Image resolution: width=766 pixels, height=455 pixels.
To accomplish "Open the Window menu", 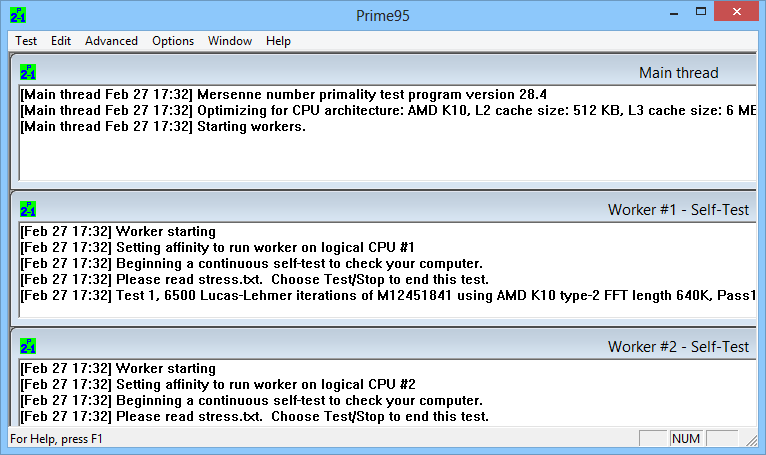I will pyautogui.click(x=230, y=41).
